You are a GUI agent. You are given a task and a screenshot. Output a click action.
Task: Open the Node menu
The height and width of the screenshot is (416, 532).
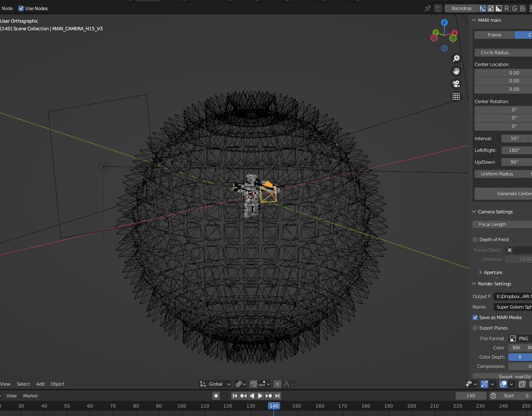point(8,8)
